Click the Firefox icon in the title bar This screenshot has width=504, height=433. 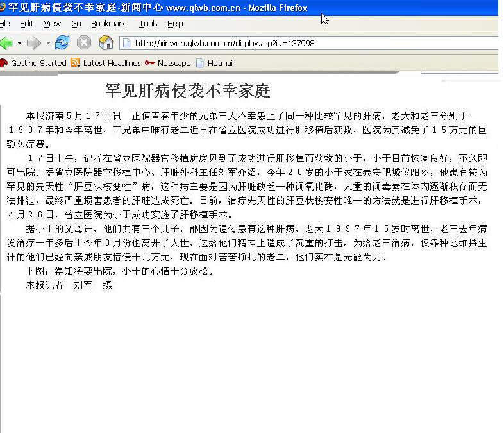[3, 8]
